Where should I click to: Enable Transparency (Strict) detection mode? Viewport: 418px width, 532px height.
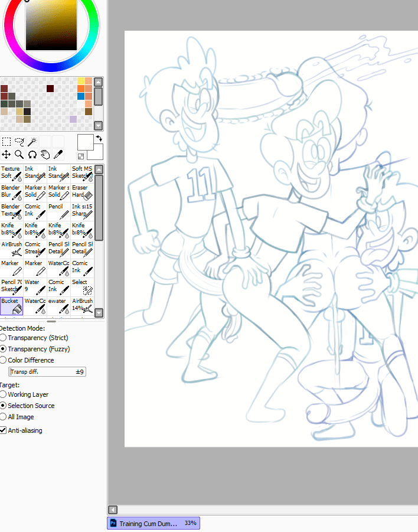pyautogui.click(x=4, y=338)
